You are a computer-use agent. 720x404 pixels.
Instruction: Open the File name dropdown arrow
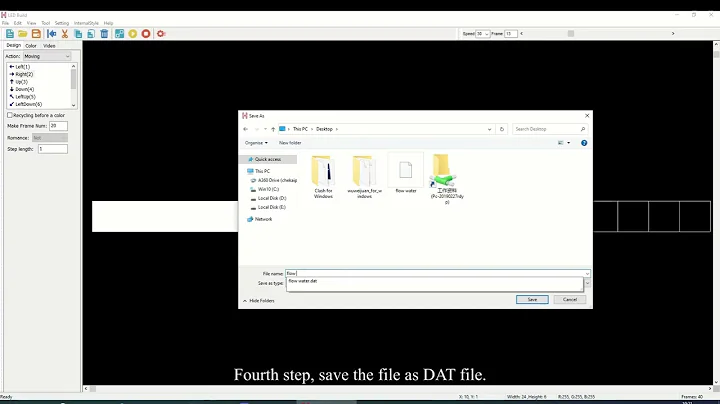point(587,274)
